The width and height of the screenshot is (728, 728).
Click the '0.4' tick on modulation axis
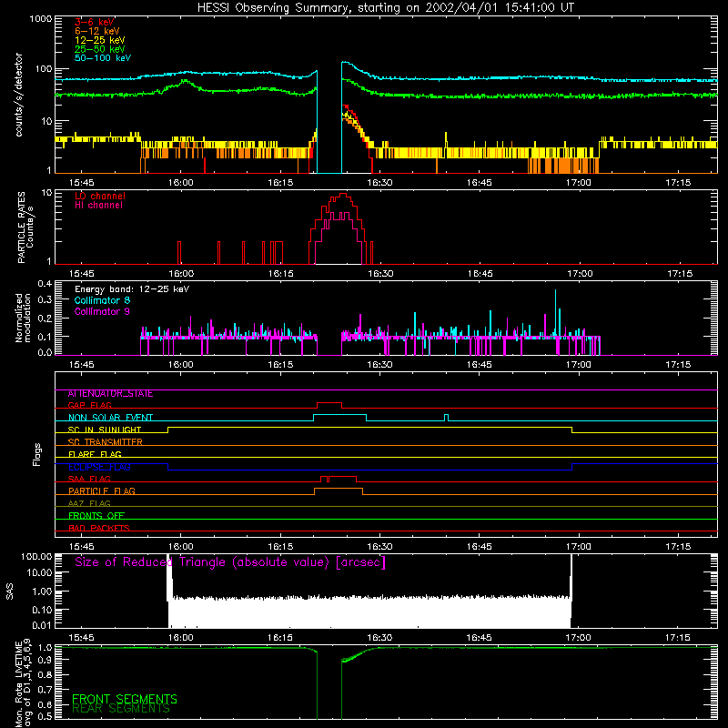pyautogui.click(x=45, y=284)
